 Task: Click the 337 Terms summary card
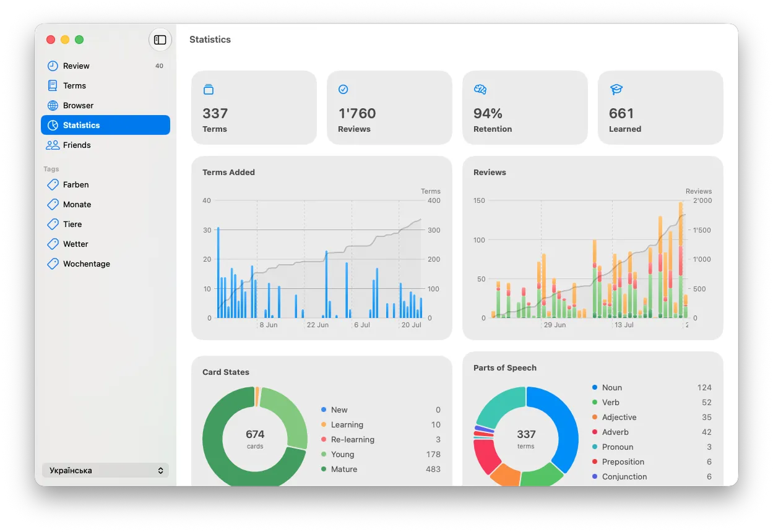click(x=254, y=108)
